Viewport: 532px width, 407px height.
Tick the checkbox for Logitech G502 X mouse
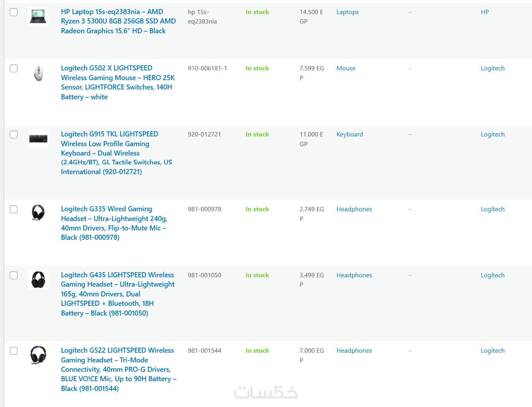(x=14, y=68)
